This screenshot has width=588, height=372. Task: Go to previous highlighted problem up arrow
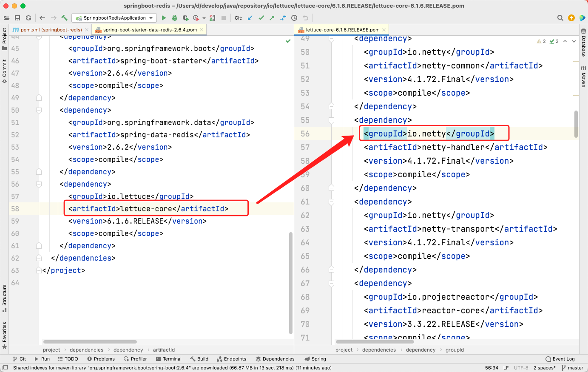click(565, 41)
